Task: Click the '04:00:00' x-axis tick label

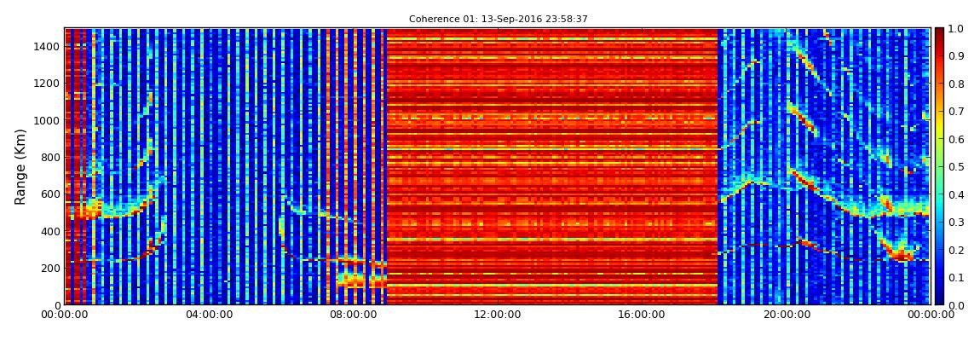Action: (210, 315)
